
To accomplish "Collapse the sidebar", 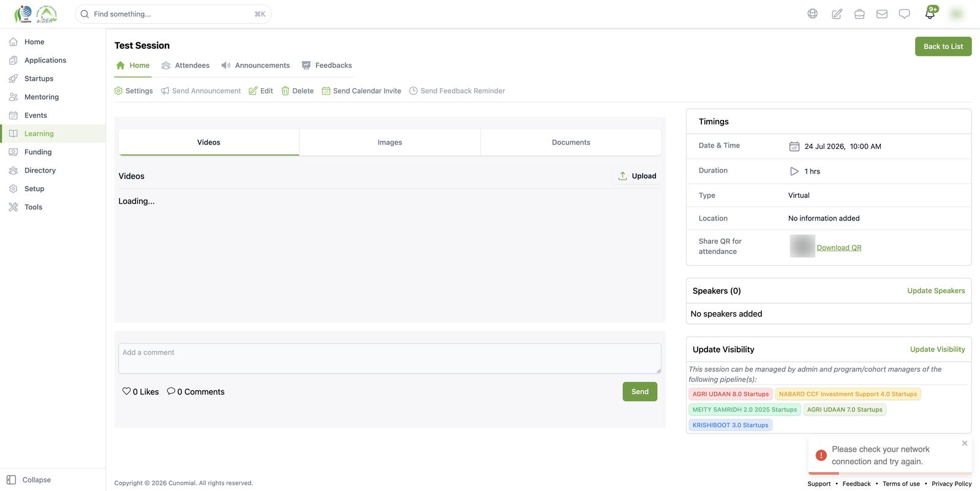I will (x=29, y=480).
